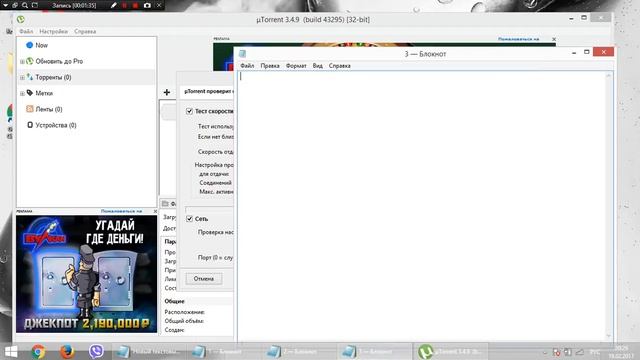Viewport: 640px width, 360px height.
Task: Pause the screen recording
Action: point(124,5)
